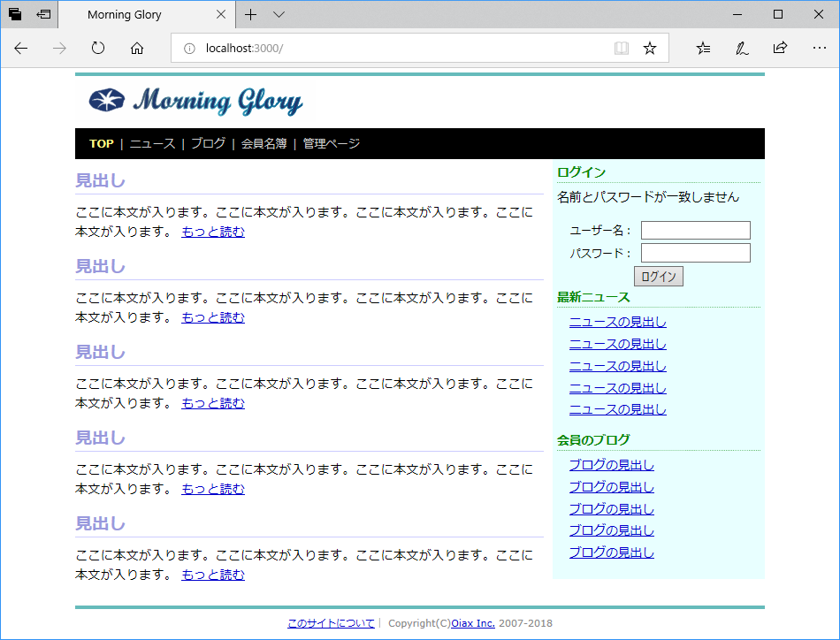840x640 pixels.
Task: Open the tab list chevron
Action: 278,14
